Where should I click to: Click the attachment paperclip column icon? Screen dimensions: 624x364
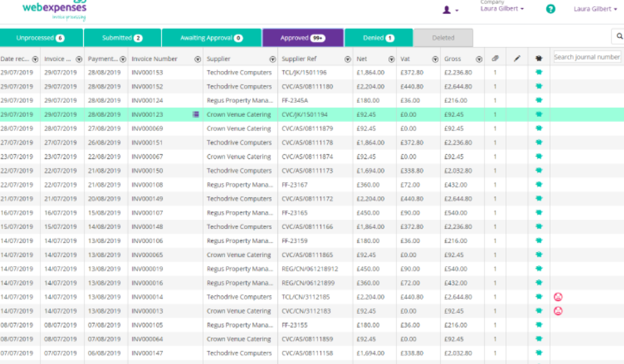click(x=495, y=59)
